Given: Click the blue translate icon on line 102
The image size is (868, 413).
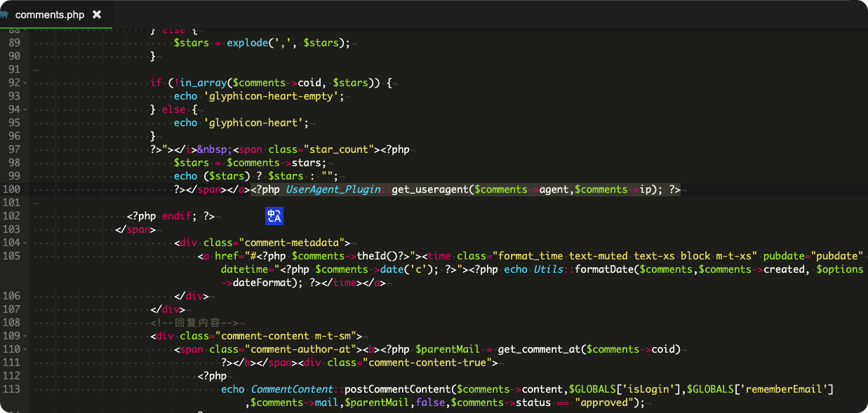Looking at the screenshot, I should tap(274, 217).
